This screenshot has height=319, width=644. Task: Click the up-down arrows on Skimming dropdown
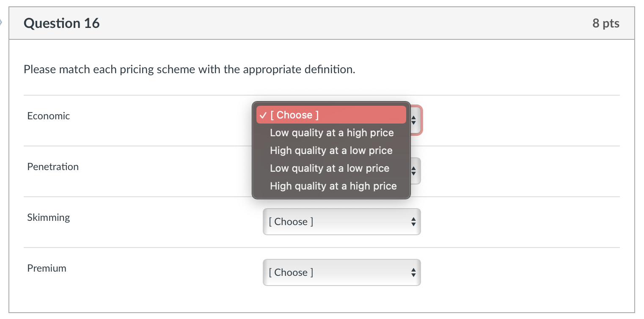coord(413,221)
